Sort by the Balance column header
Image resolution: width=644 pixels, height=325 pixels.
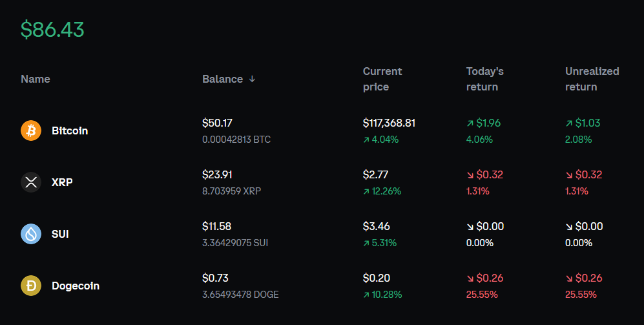(x=229, y=79)
